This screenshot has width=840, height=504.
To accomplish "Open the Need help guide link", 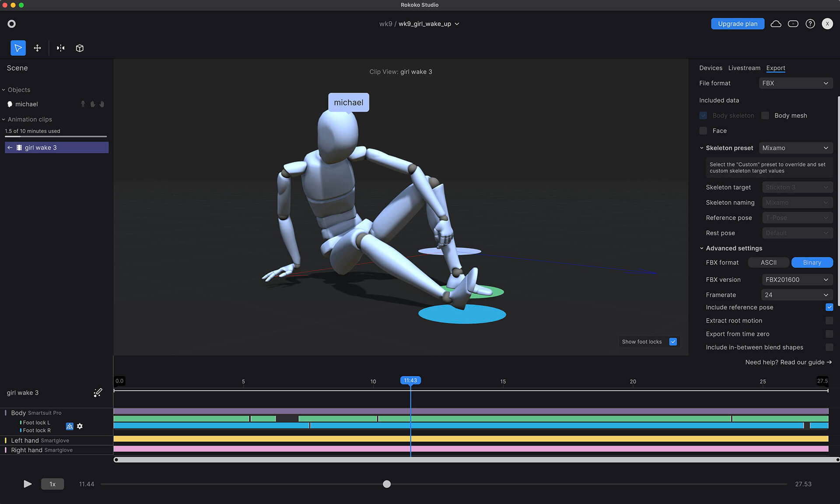I will tap(788, 362).
